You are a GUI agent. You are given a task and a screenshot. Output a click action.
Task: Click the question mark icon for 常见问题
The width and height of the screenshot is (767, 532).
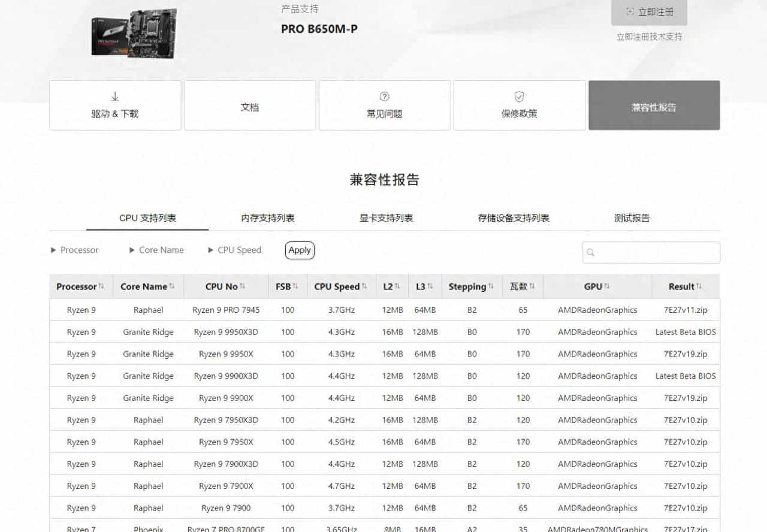tap(385, 96)
